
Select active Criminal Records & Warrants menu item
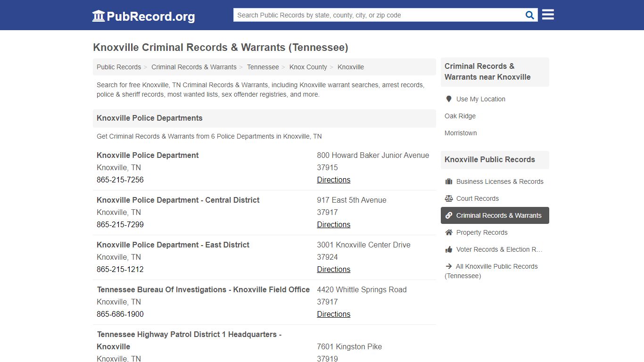point(495,215)
